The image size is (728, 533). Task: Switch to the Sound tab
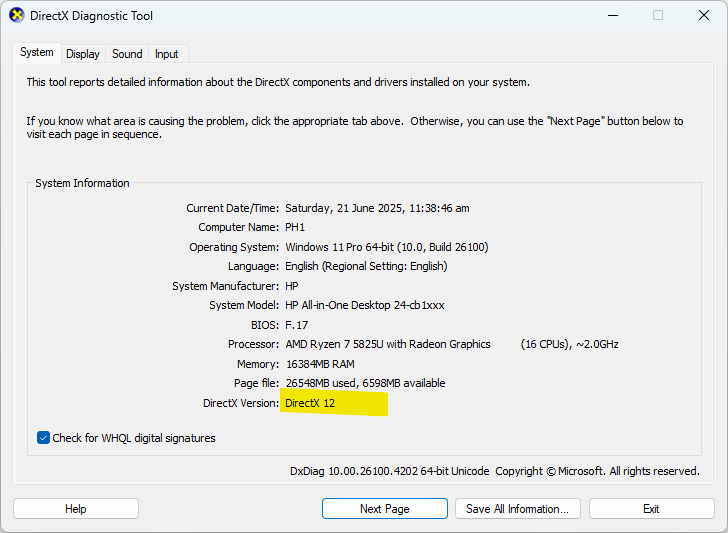coord(127,54)
